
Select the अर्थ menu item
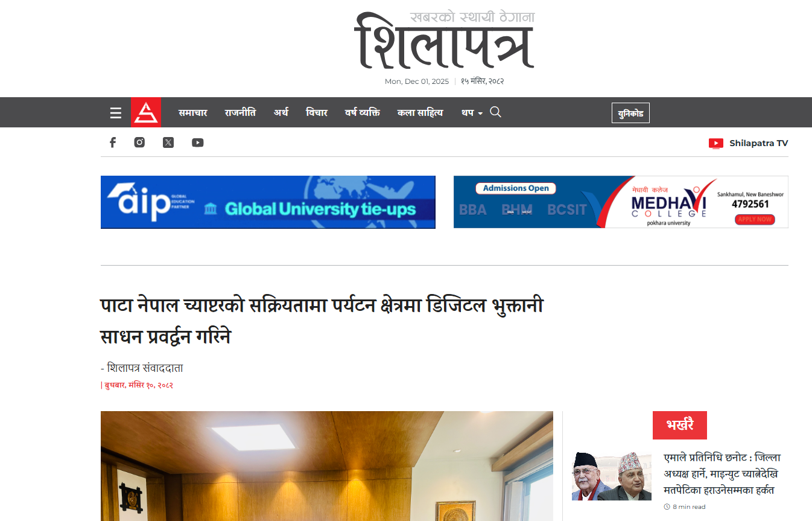281,112
